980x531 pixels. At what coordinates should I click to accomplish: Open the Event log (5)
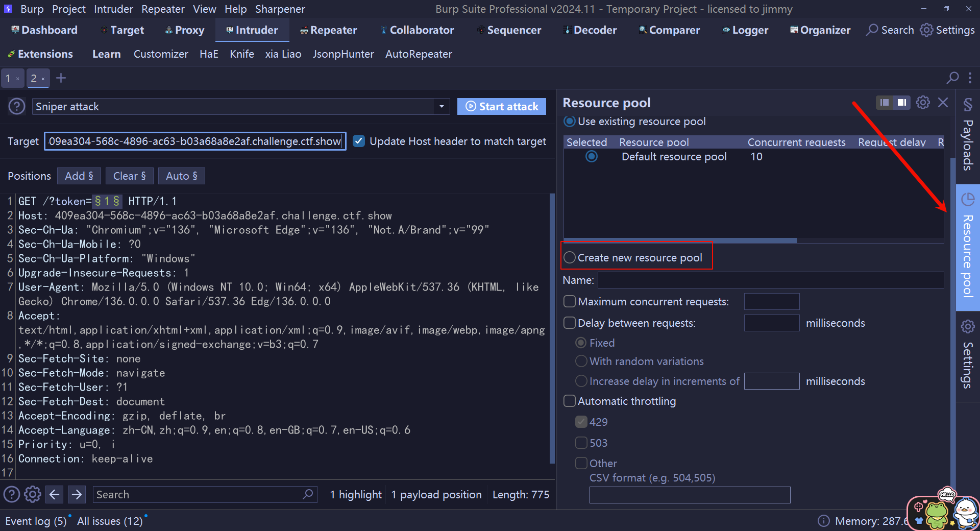[x=36, y=521]
